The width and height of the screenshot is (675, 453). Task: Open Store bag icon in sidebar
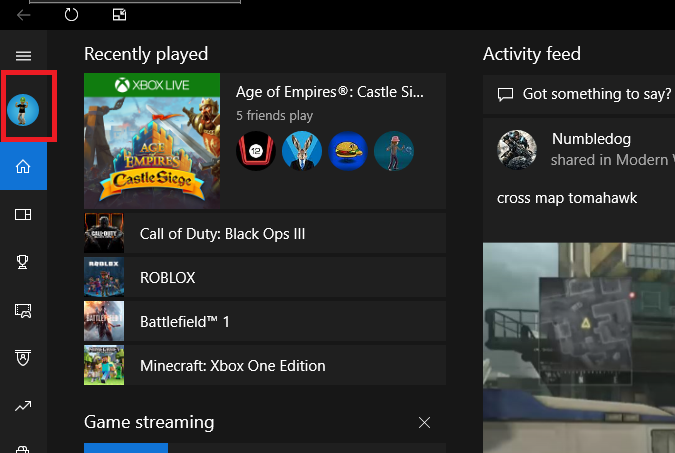click(23, 449)
